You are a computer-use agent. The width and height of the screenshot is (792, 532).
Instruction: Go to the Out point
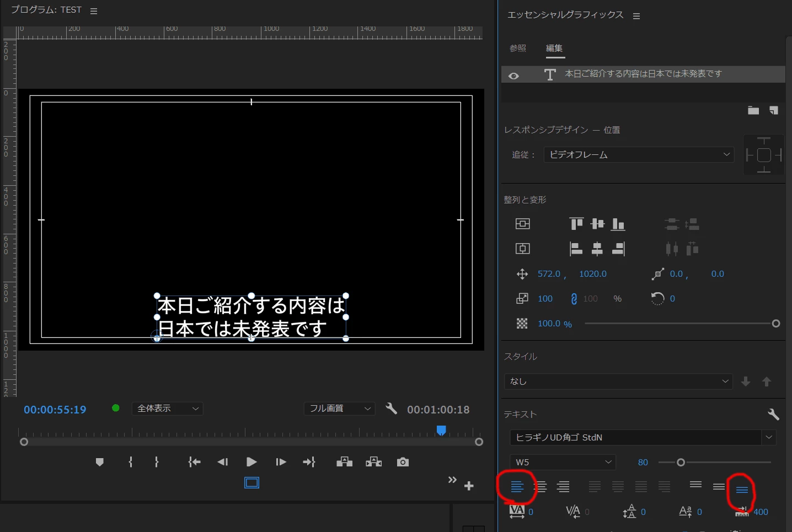[x=309, y=462]
